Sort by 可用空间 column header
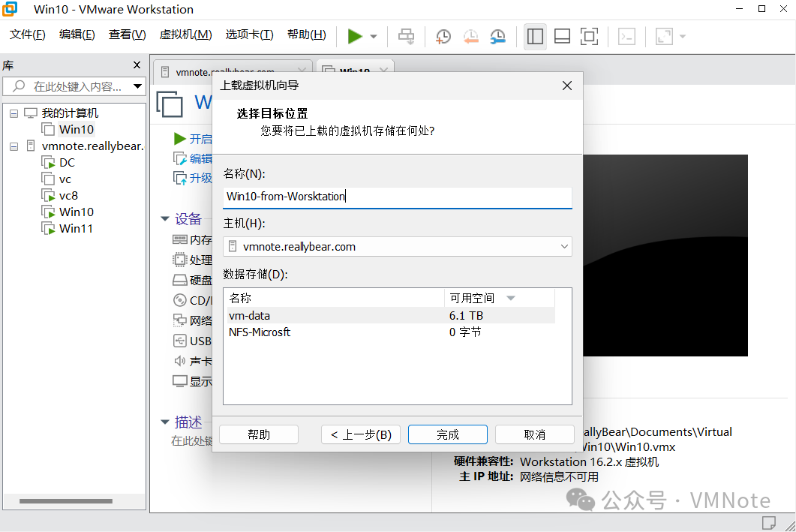 point(500,298)
